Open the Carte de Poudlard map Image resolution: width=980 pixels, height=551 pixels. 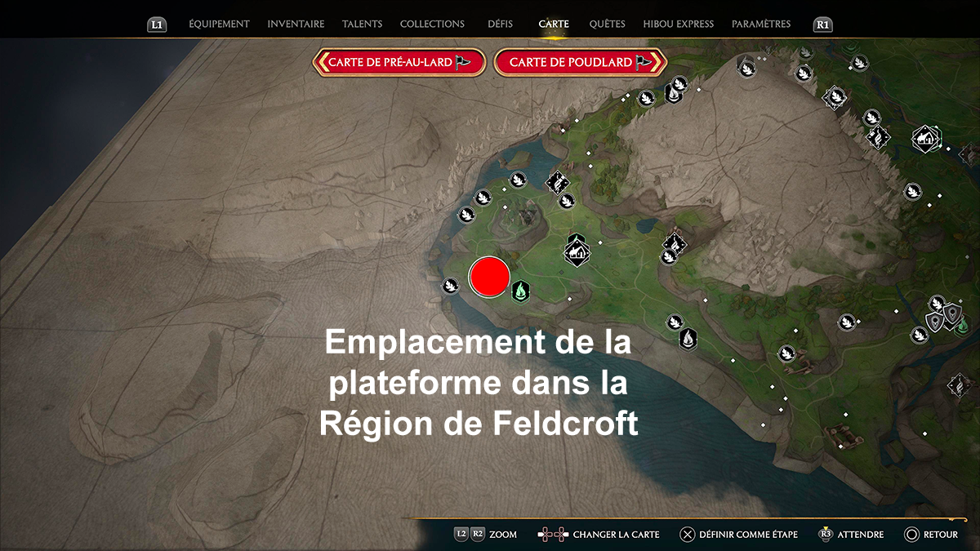pyautogui.click(x=581, y=62)
